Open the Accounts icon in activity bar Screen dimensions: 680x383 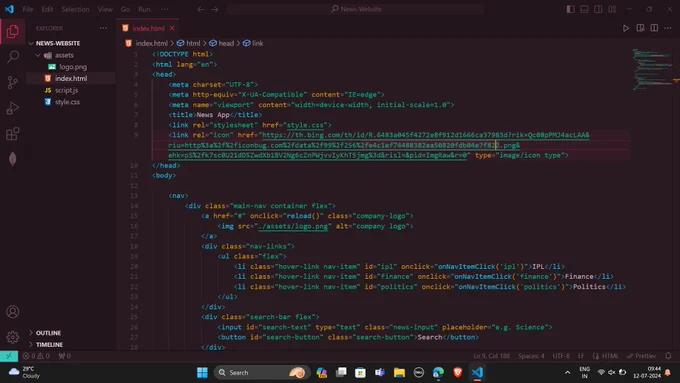click(13, 311)
